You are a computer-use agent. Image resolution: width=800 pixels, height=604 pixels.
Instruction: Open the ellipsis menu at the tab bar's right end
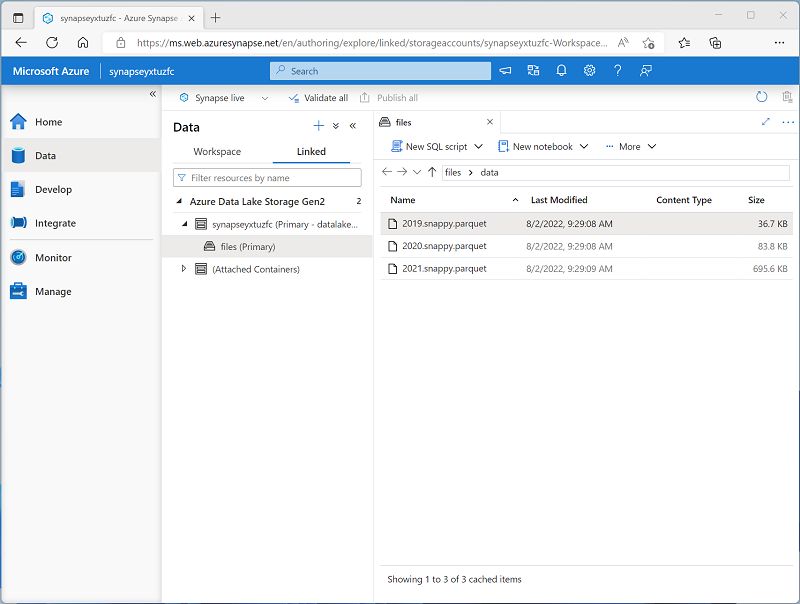coord(788,122)
